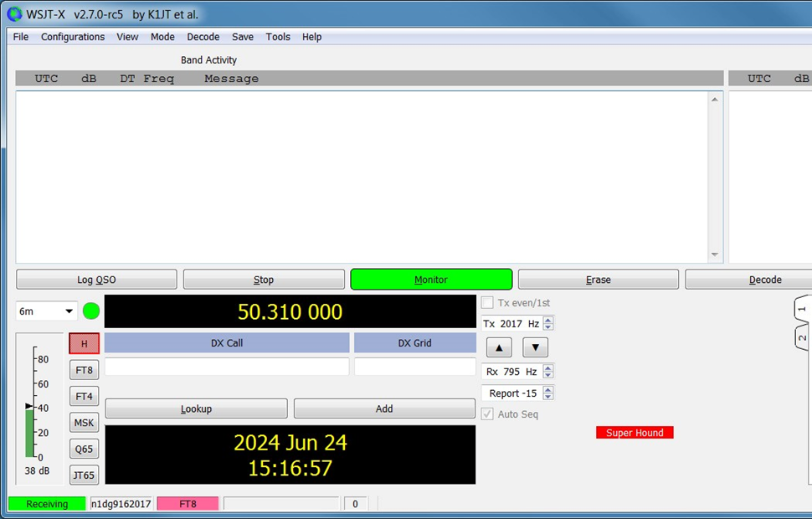
Task: Click the red Super Hound label
Action: [x=635, y=433]
